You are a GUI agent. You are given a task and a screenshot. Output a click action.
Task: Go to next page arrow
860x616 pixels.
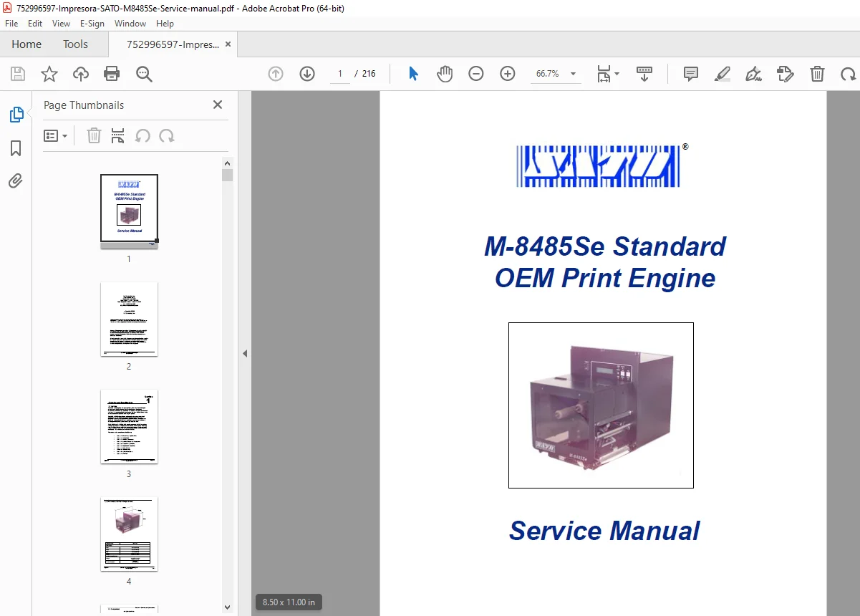coord(307,74)
